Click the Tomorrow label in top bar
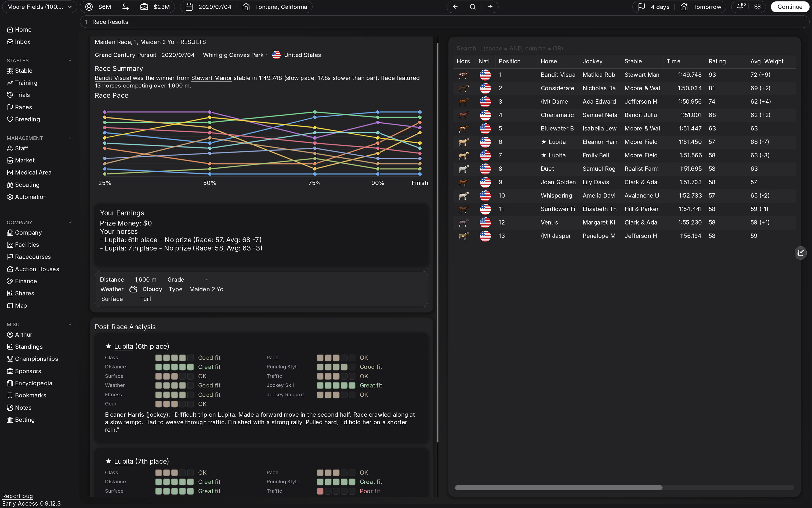812x508 pixels. [707, 7]
